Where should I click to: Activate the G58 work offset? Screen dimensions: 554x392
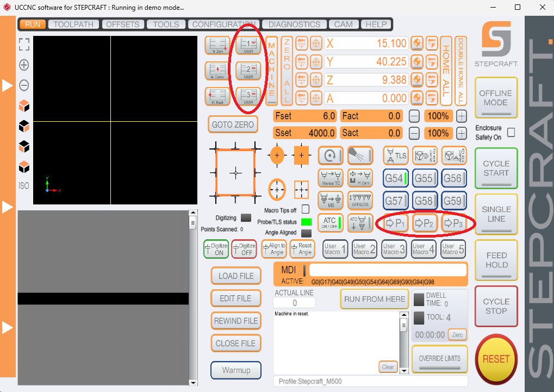coord(425,201)
